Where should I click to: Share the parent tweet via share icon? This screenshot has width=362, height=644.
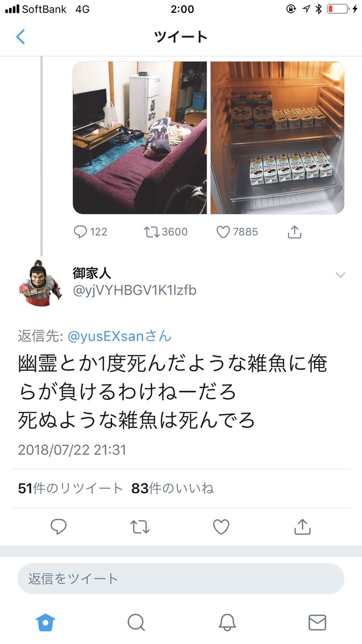295,232
